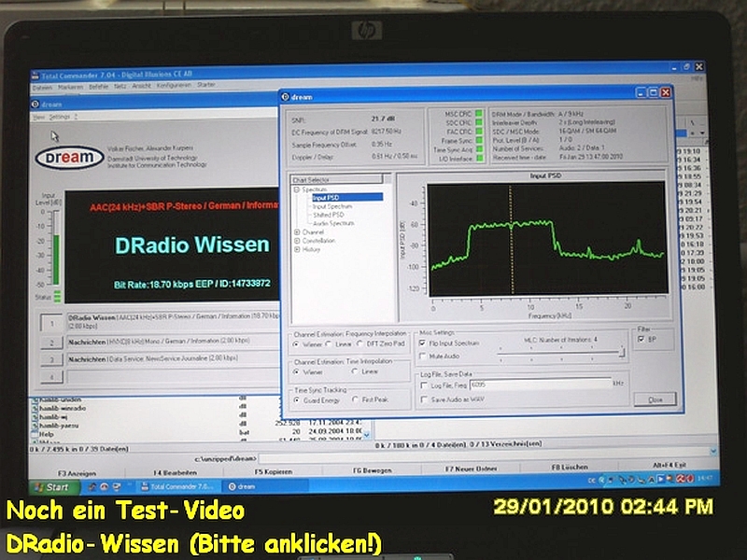The width and height of the screenshot is (747, 560).
Task: Open Netz menu in Total Commander
Action: pos(120,86)
